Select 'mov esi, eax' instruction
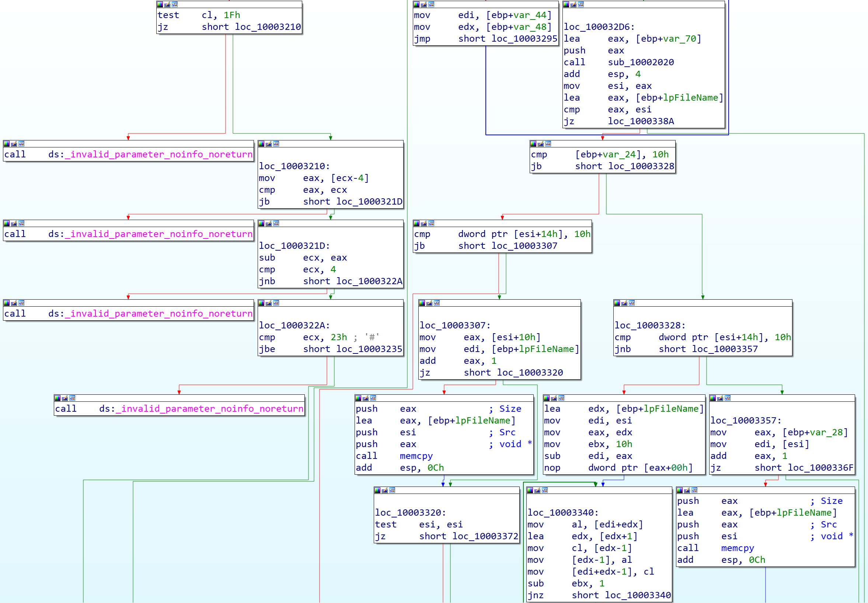The height and width of the screenshot is (603, 868). click(607, 86)
